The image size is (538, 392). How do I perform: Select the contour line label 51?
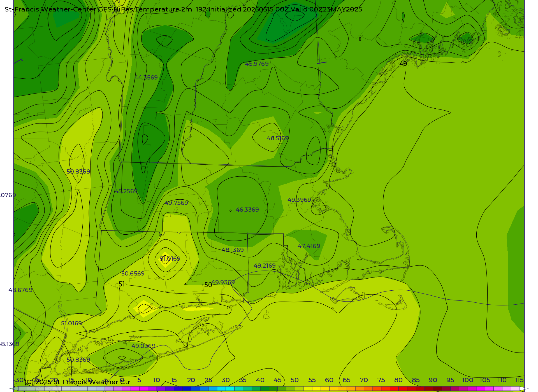[122, 284]
